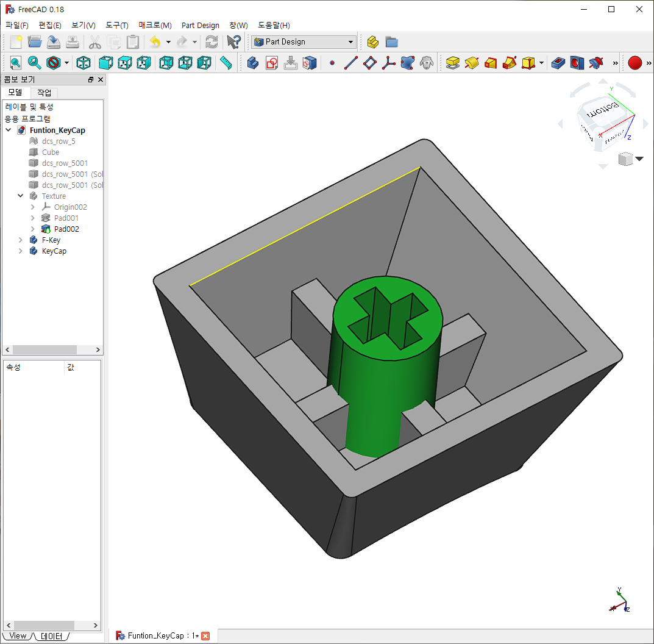Click the bottom face of navigation cube
Image resolution: width=654 pixels, height=644 pixels.
603,109
